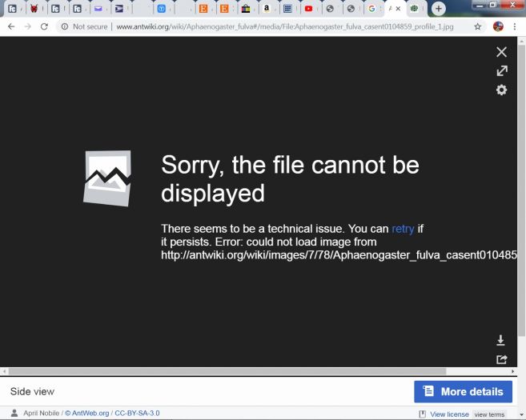Click the horizontal scrollbar
This screenshot has width=526, height=420.
240,371
